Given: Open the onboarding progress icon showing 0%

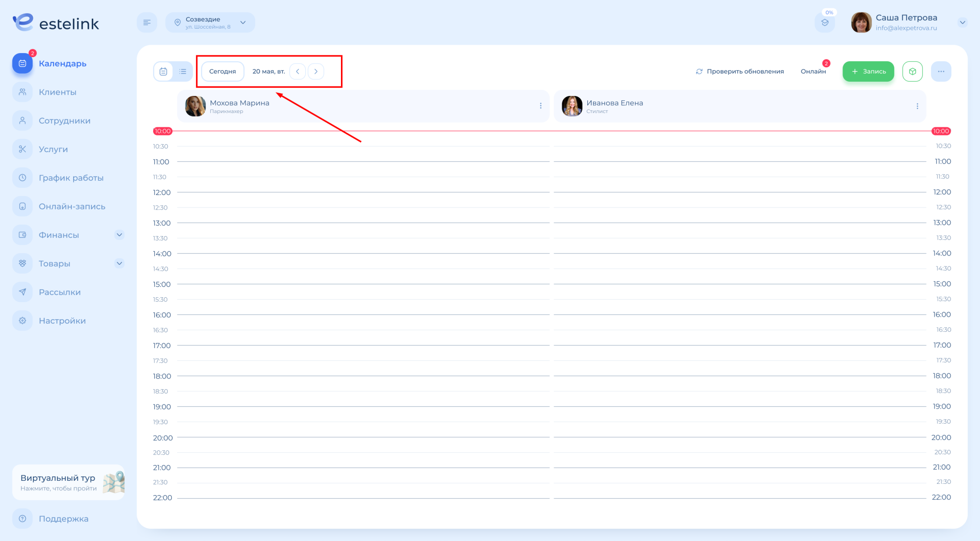Looking at the screenshot, I should [x=825, y=22].
